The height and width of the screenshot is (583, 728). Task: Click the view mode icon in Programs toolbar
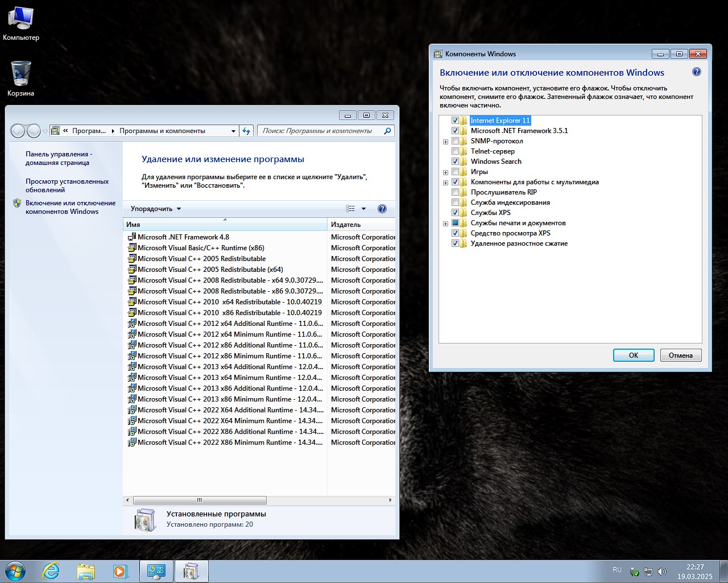(x=350, y=209)
